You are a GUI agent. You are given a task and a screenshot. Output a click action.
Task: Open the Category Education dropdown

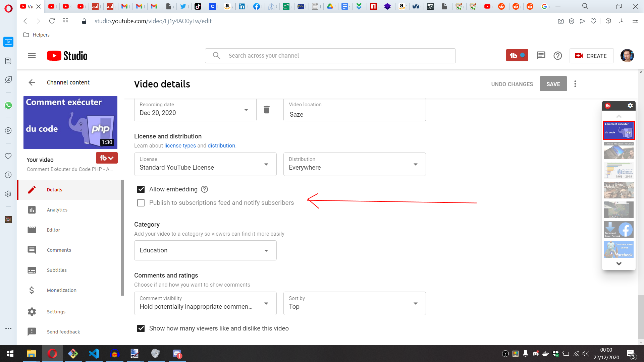[205, 250]
